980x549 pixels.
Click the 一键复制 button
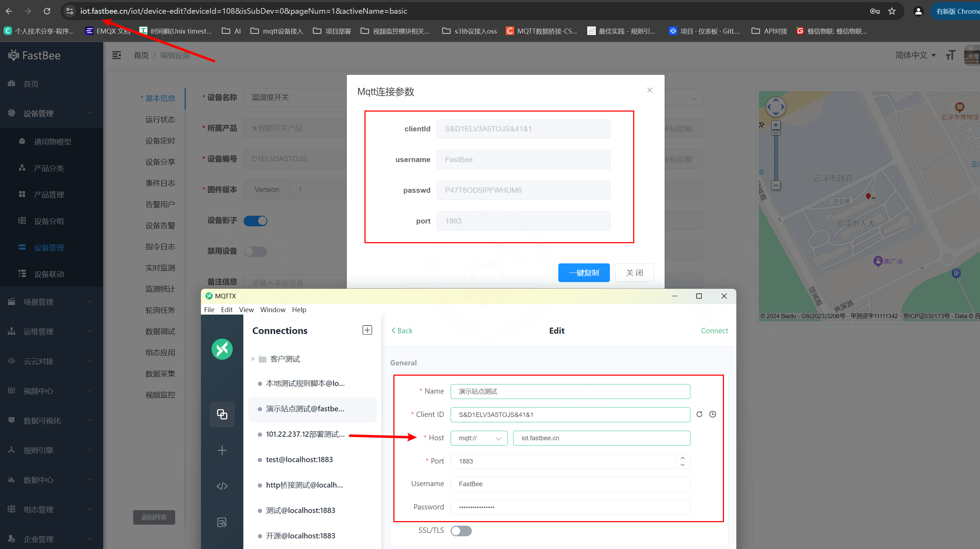pyautogui.click(x=584, y=273)
